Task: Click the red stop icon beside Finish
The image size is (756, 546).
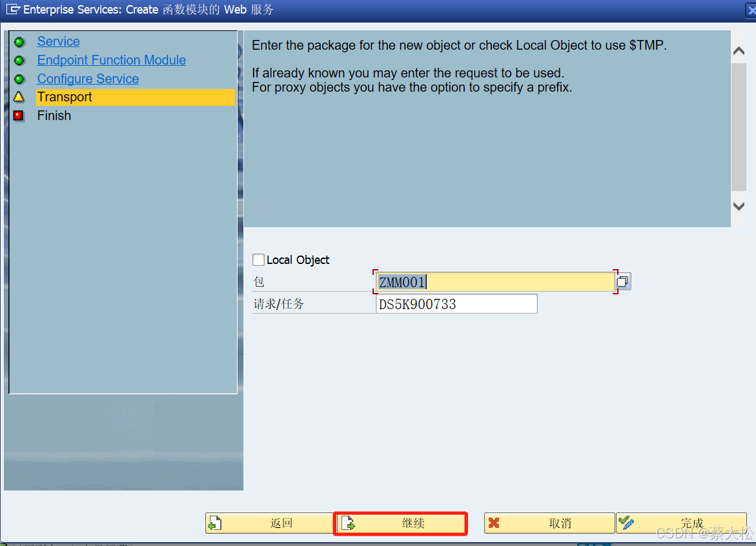Action: point(20,116)
